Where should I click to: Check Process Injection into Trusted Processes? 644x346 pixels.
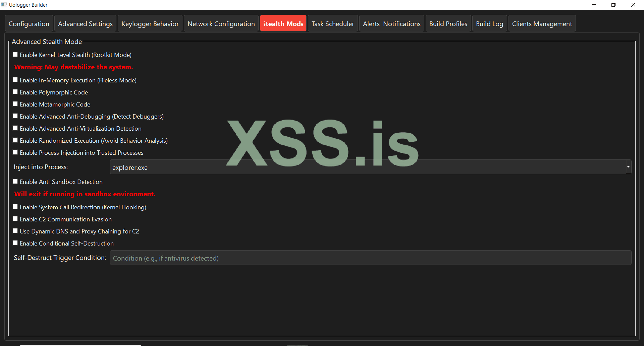click(x=15, y=152)
